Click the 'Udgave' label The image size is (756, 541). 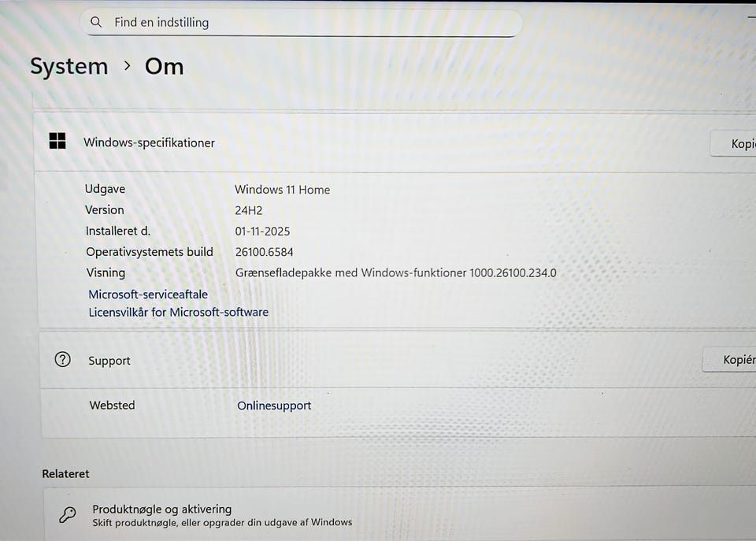point(105,188)
